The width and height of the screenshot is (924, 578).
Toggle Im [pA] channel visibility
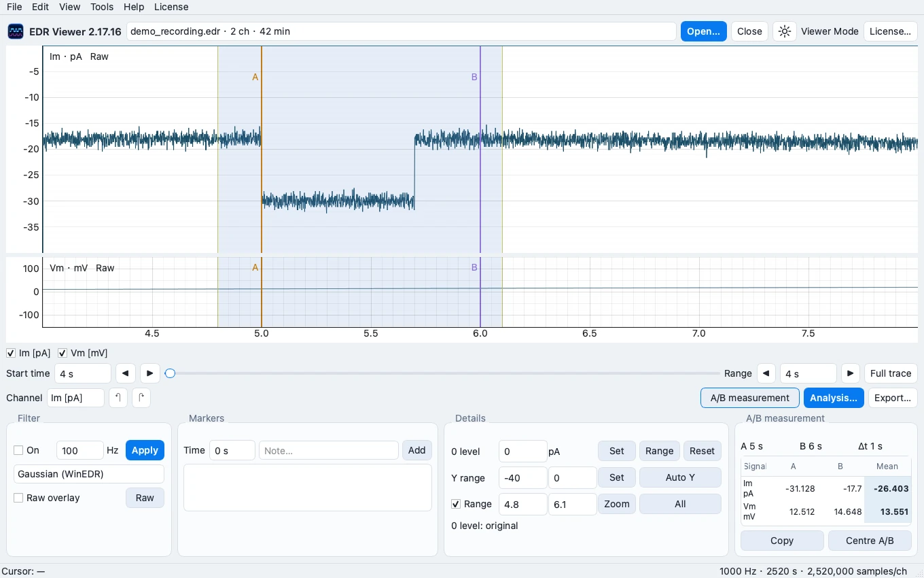11,353
